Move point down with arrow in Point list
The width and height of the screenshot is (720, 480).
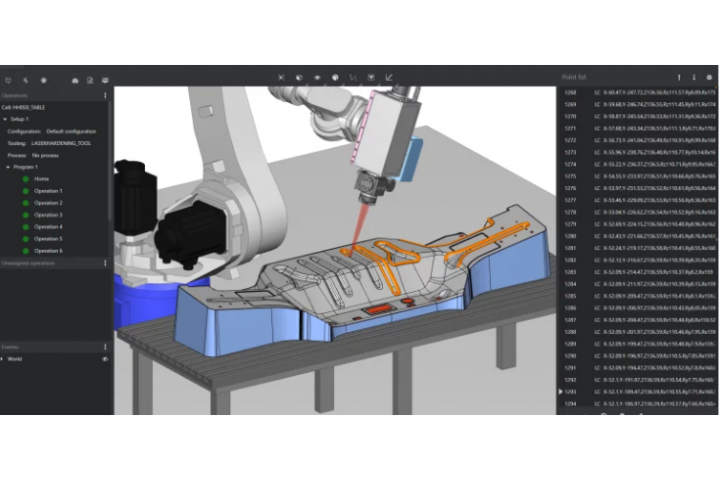click(x=693, y=77)
